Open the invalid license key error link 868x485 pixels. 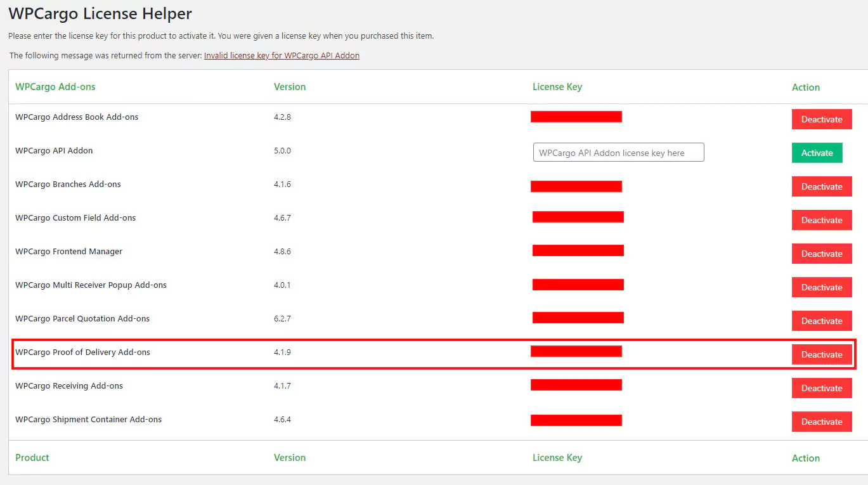282,56
